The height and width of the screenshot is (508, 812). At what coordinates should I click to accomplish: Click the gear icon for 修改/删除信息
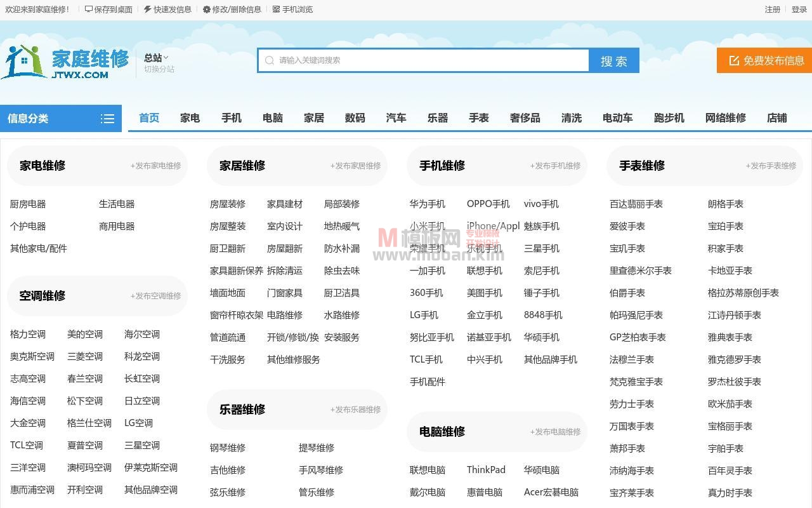207,10
